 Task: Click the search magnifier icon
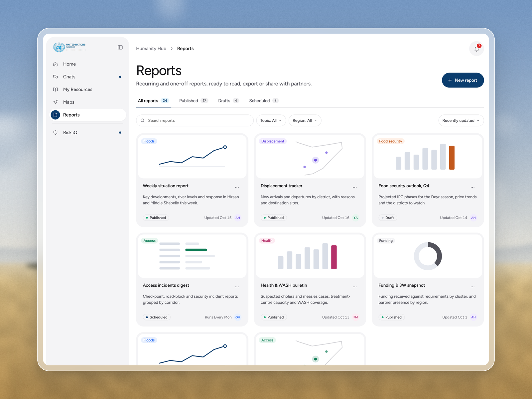point(143,120)
